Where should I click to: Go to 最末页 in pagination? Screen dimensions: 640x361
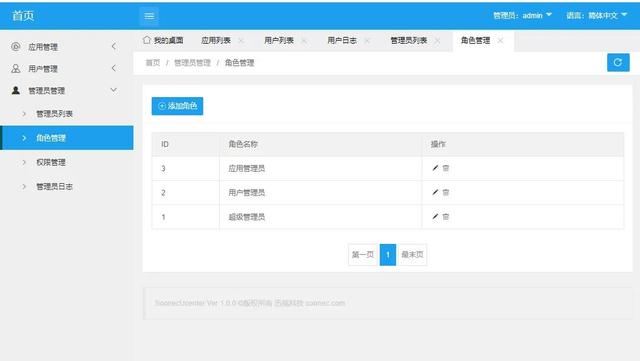(412, 254)
